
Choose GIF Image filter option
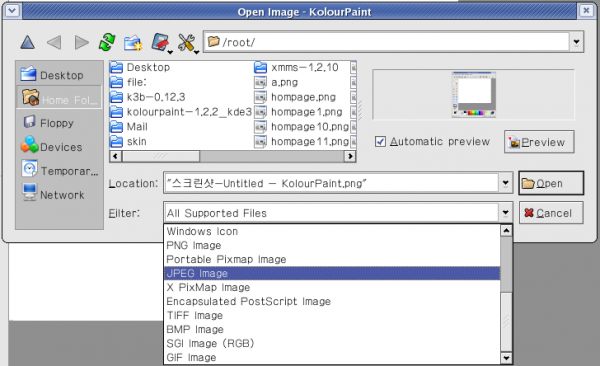pyautogui.click(x=332, y=357)
